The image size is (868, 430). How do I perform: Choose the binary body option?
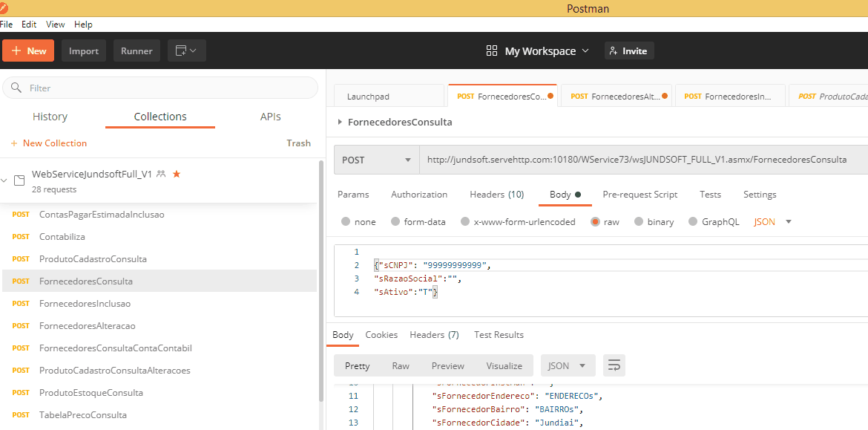click(653, 221)
